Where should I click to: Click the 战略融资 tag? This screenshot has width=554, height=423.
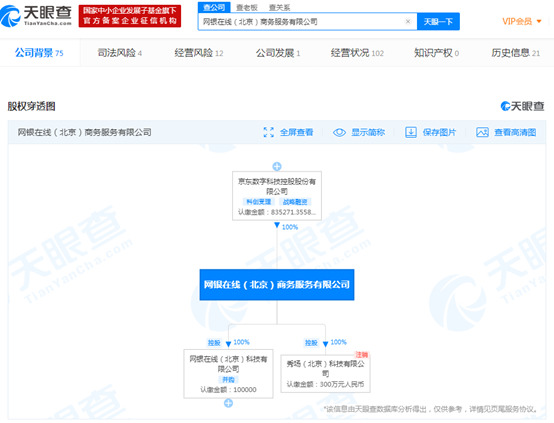coord(295,202)
